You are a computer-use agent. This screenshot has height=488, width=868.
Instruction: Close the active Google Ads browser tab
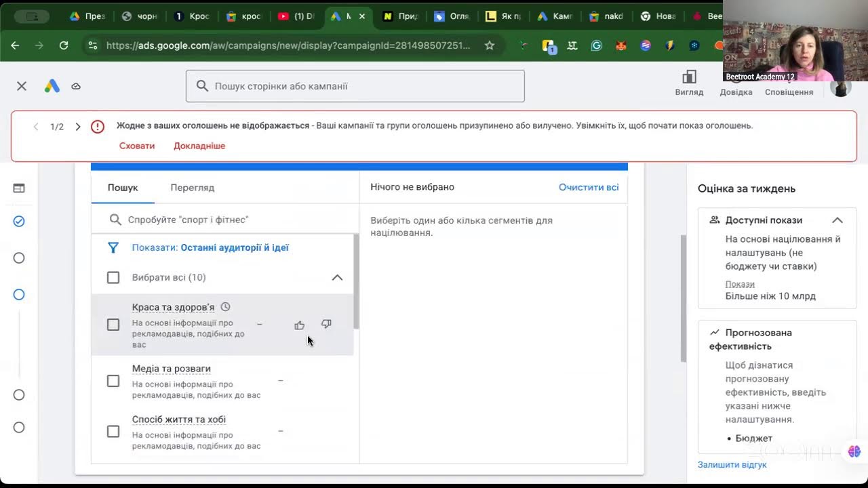[363, 16]
